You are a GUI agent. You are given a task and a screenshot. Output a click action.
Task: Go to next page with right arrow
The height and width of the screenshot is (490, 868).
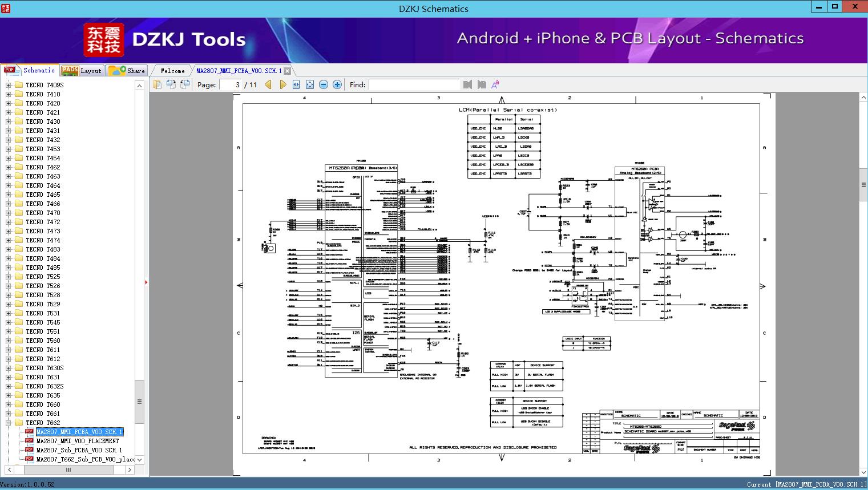pos(282,84)
